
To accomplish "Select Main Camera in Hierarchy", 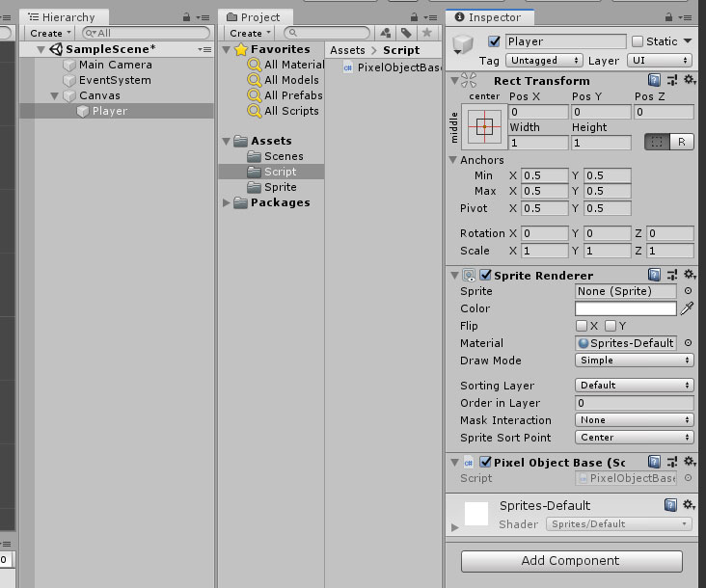I will [x=116, y=65].
